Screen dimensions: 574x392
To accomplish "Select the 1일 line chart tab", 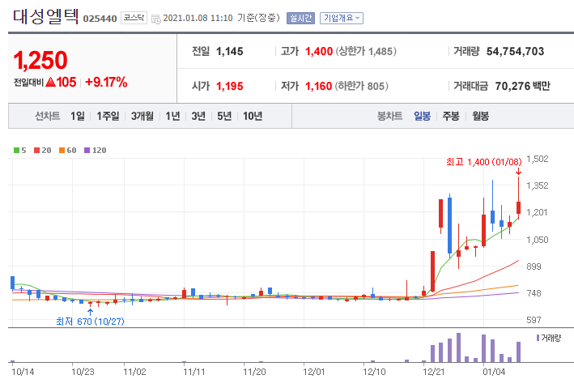I will [x=77, y=116].
